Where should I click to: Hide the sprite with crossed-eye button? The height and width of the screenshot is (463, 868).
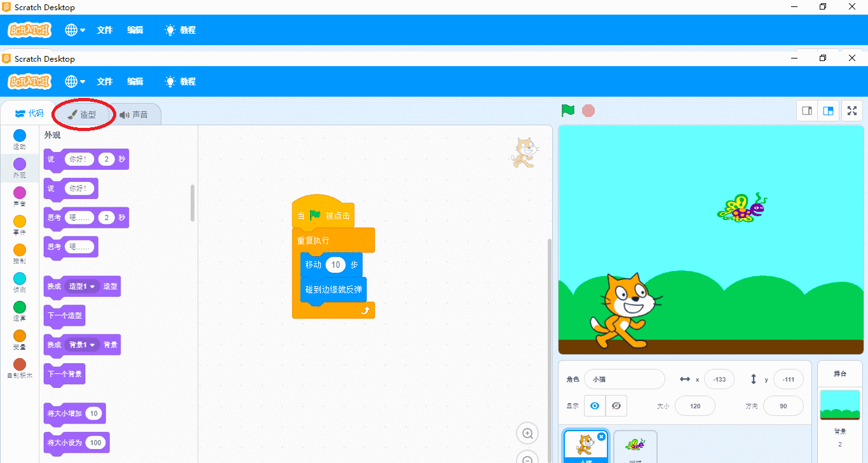pos(616,406)
